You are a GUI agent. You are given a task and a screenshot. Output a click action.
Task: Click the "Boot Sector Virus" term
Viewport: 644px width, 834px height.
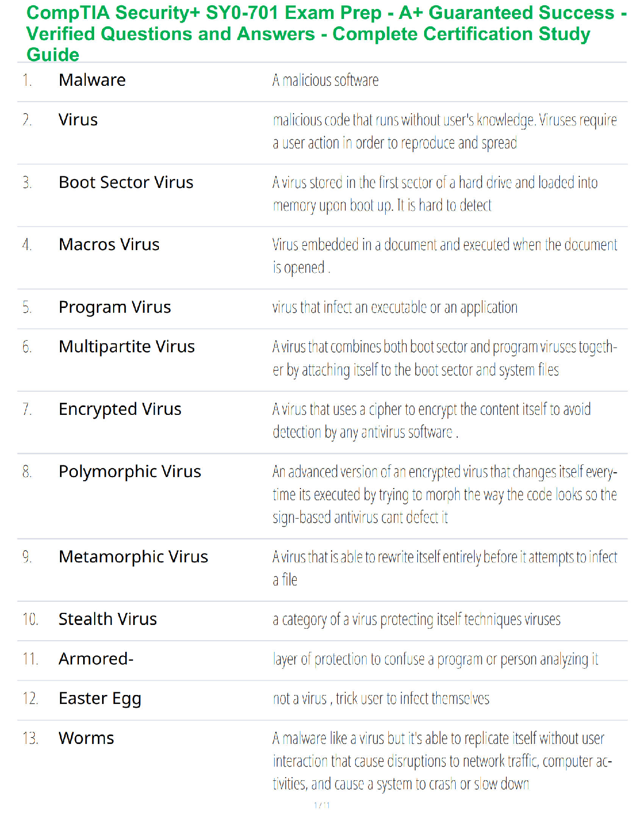126,182
